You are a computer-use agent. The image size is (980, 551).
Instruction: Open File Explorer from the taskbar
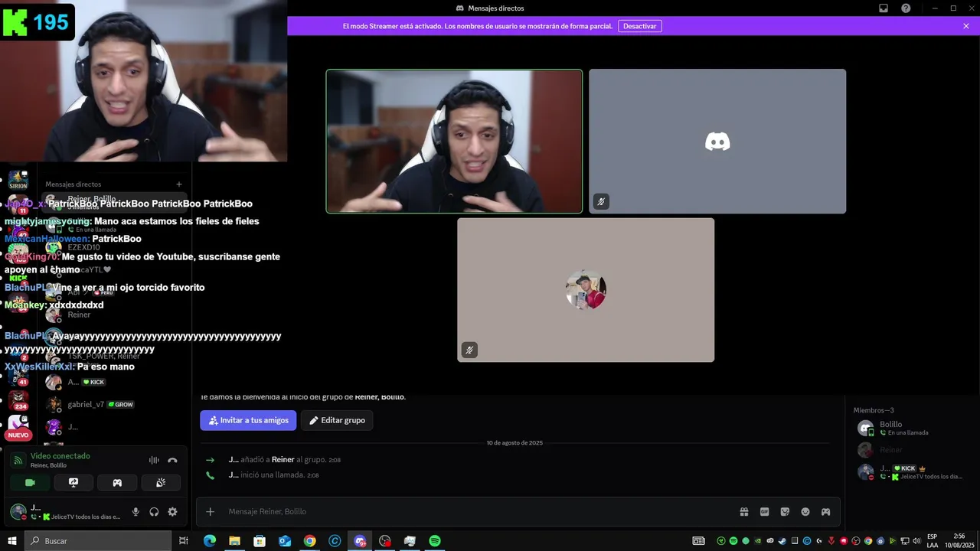point(234,541)
